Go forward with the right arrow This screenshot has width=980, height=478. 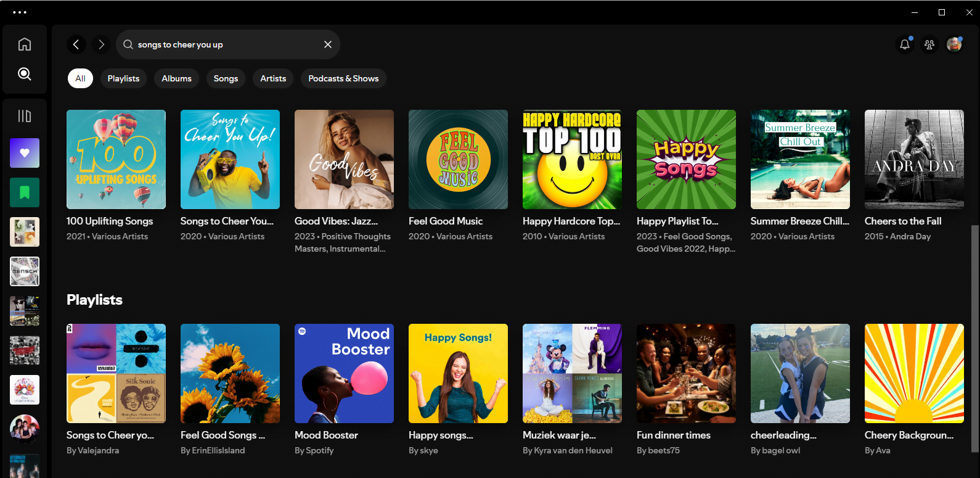(101, 44)
